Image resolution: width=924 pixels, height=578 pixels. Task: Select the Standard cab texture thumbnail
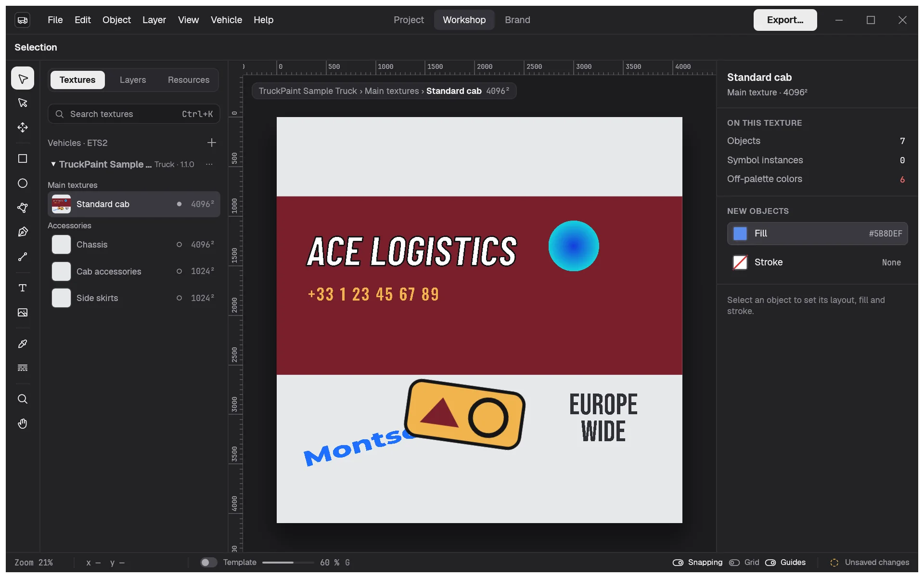(x=61, y=204)
